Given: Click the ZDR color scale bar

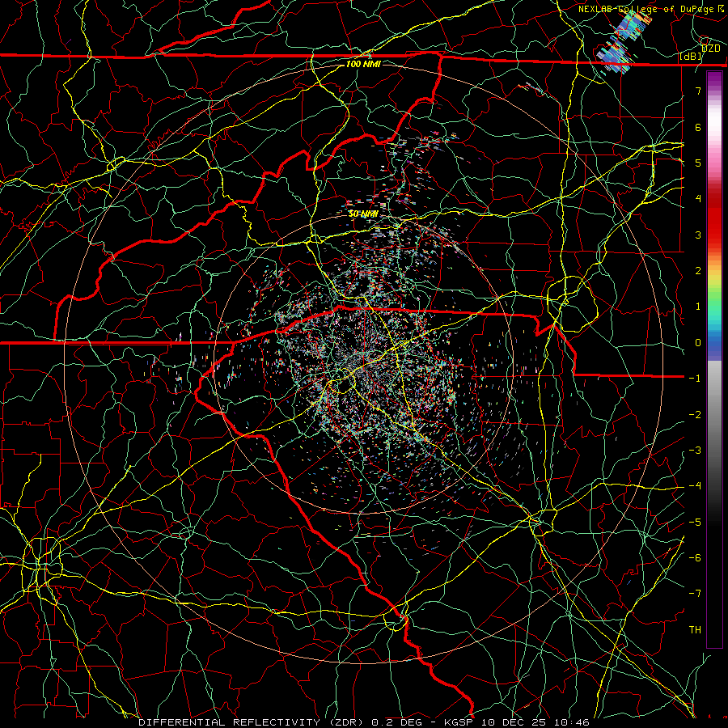Looking at the screenshot, I should point(714,359).
